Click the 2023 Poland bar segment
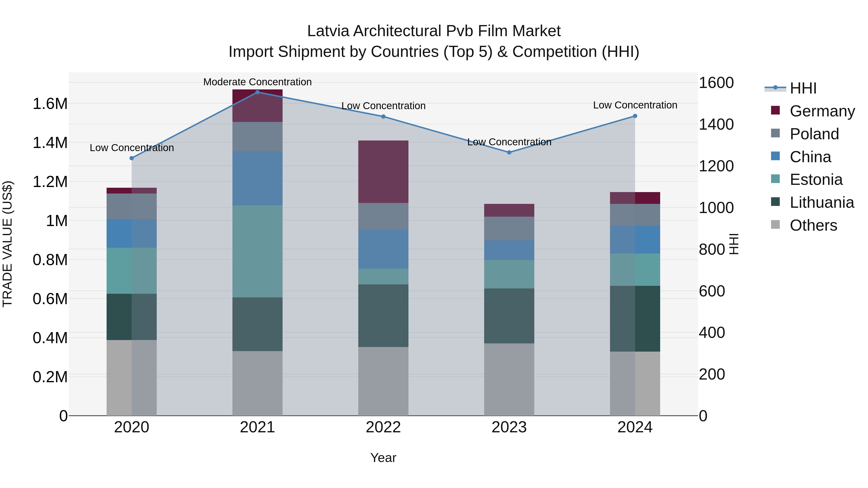Image resolution: width=868 pixels, height=488 pixels. 509,228
